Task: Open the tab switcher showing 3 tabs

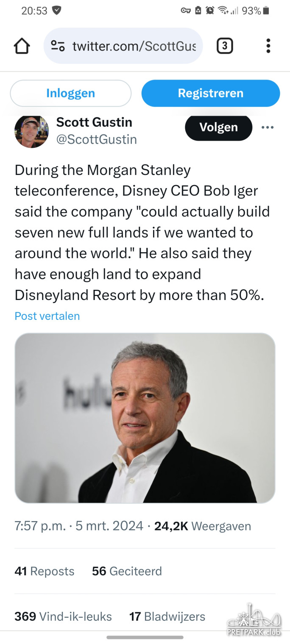Action: (225, 46)
